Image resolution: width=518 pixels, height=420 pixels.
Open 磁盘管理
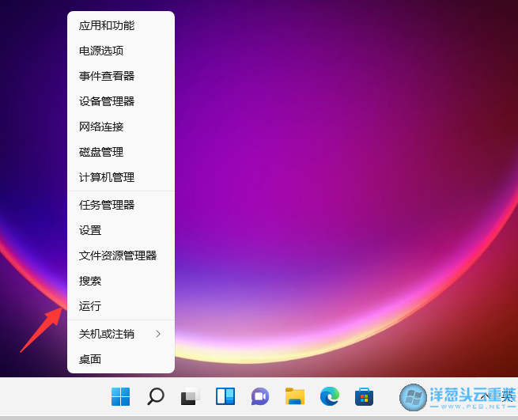[x=121, y=152]
